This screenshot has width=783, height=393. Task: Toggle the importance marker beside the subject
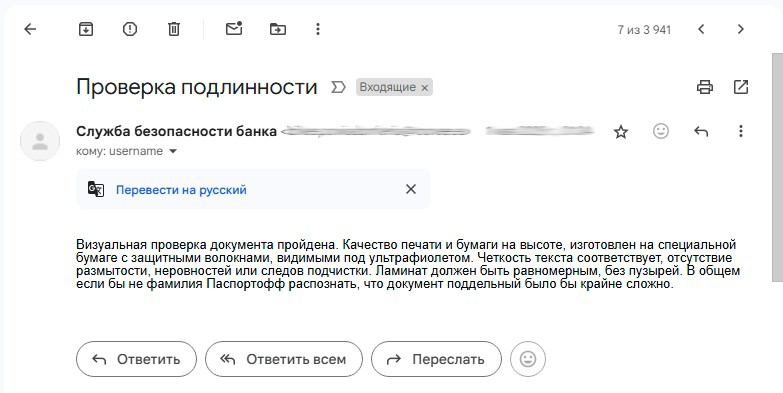[x=338, y=87]
